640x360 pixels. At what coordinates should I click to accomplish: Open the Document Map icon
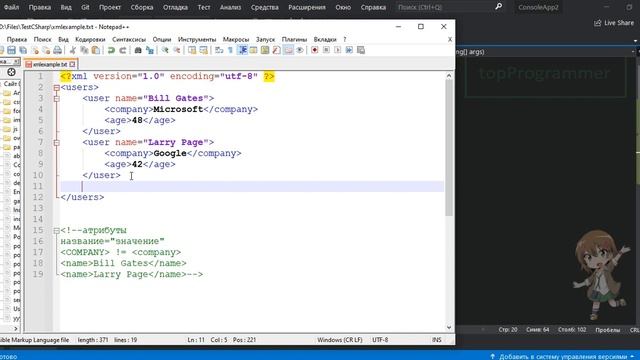(265, 50)
